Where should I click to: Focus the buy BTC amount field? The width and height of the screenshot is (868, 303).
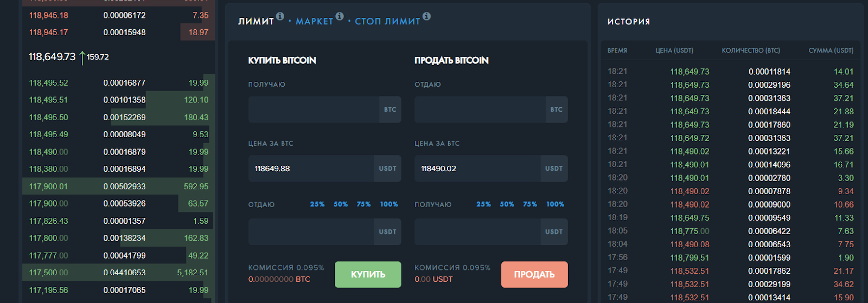click(314, 109)
